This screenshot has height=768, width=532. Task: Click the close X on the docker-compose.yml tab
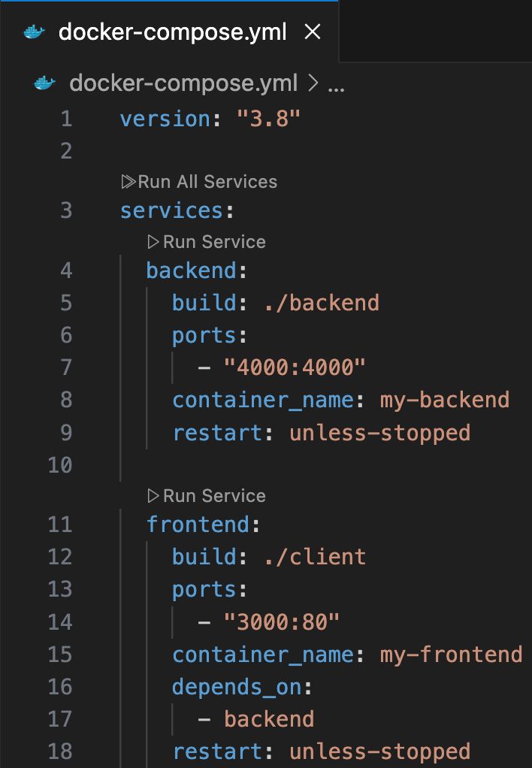tap(313, 32)
